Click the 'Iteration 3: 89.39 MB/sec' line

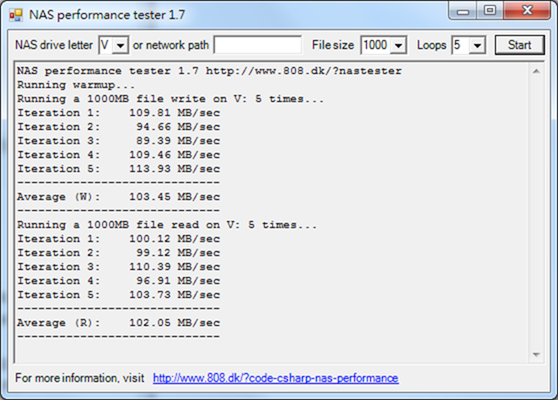(x=119, y=141)
